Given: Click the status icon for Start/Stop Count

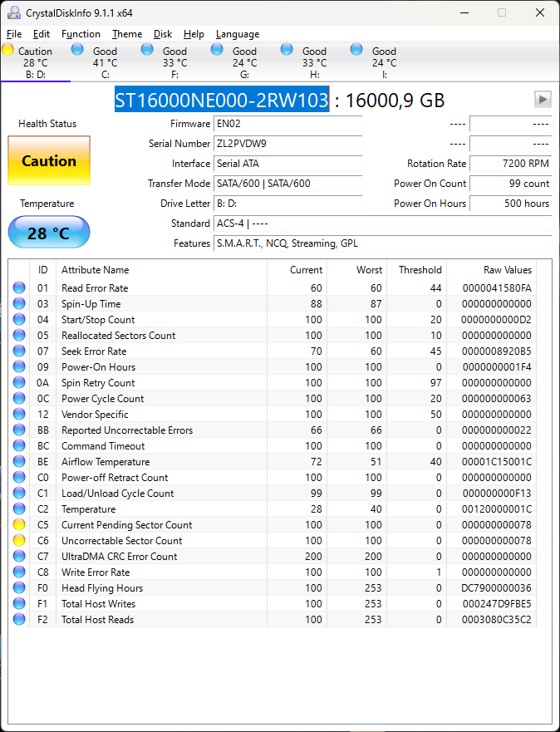Looking at the screenshot, I should point(19,320).
